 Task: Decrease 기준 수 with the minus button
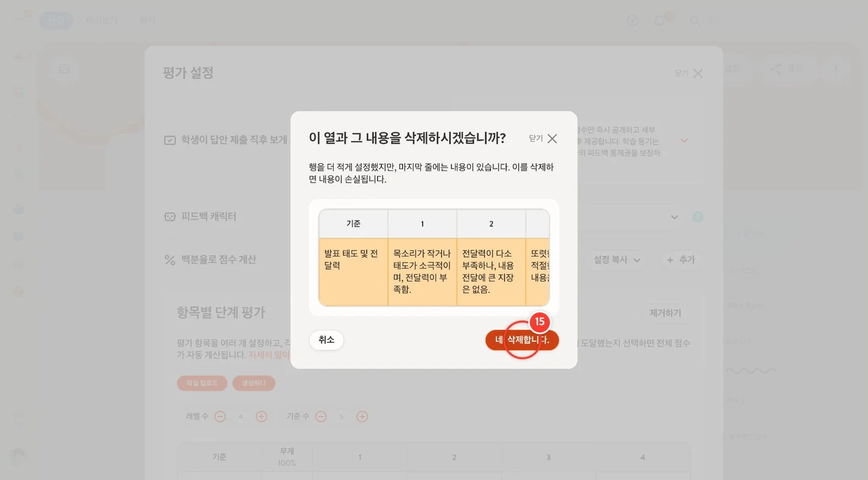[321, 417]
